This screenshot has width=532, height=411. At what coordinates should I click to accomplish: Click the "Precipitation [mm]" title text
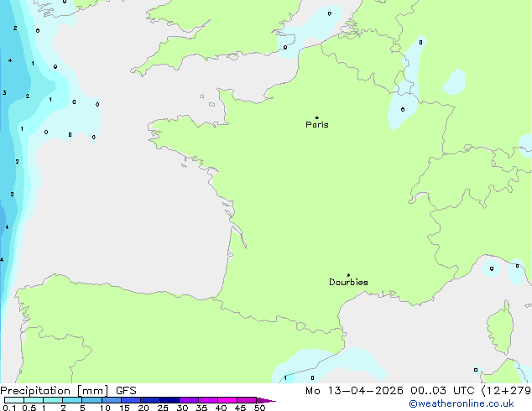tap(55, 391)
